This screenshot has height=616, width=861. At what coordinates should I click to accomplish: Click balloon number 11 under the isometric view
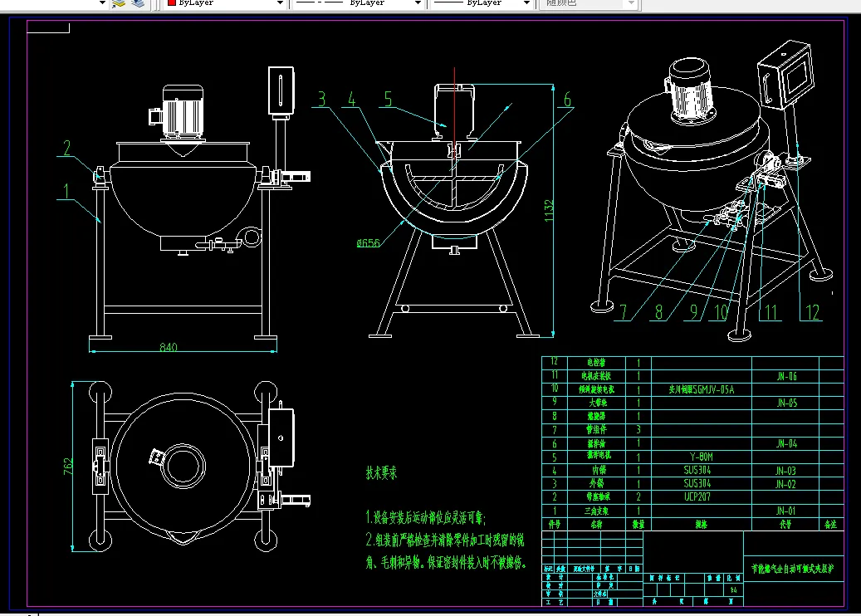[771, 312]
